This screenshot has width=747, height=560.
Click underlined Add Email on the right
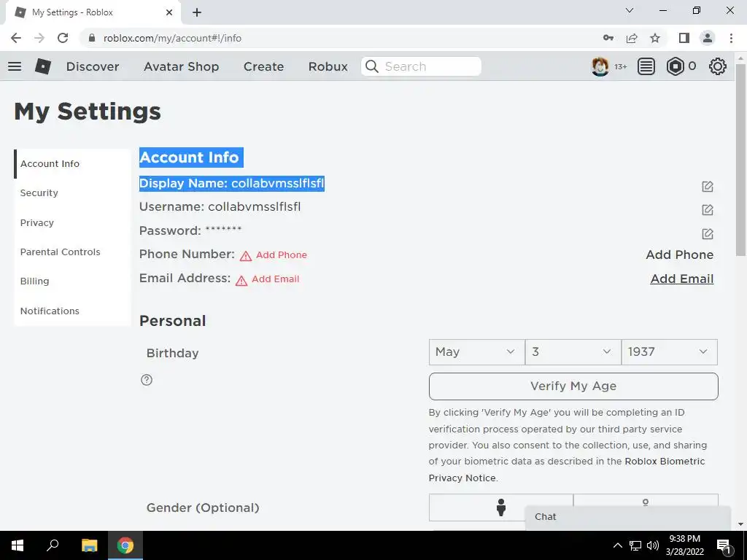(x=682, y=279)
